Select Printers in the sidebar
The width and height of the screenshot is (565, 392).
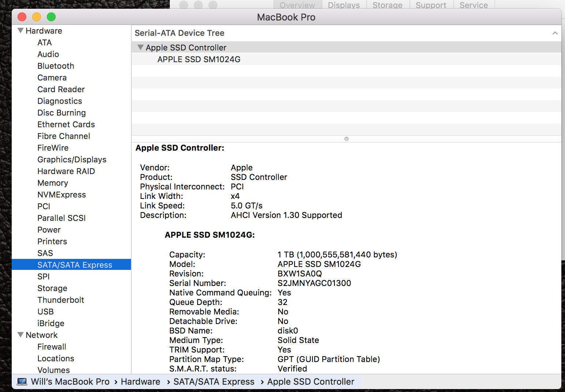[x=52, y=241]
